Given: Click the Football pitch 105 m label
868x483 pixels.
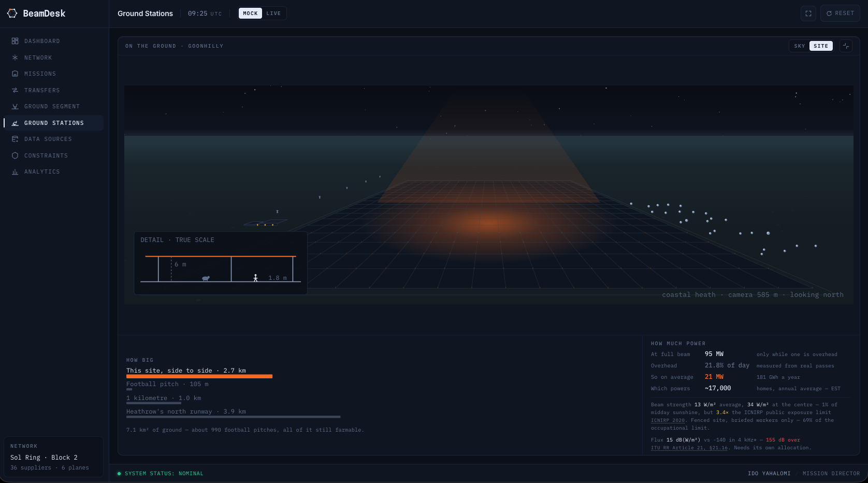Looking at the screenshot, I should pyautogui.click(x=167, y=384).
